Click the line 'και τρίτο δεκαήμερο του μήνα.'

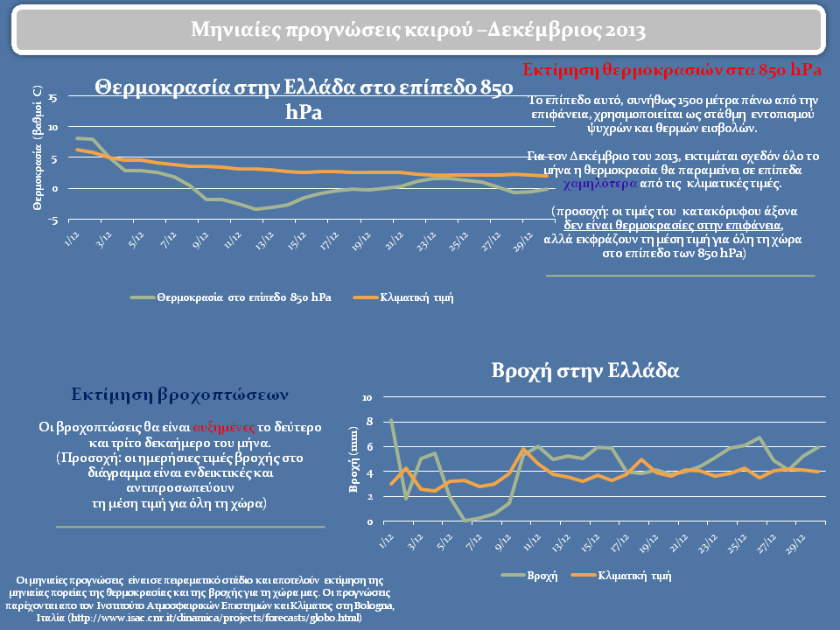179,443
